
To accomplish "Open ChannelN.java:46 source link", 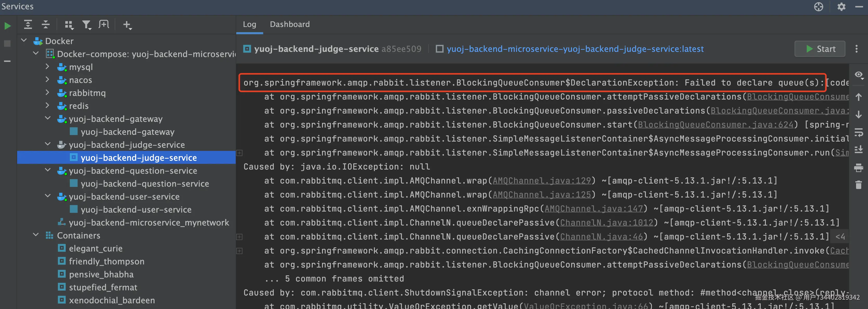I will (x=601, y=237).
